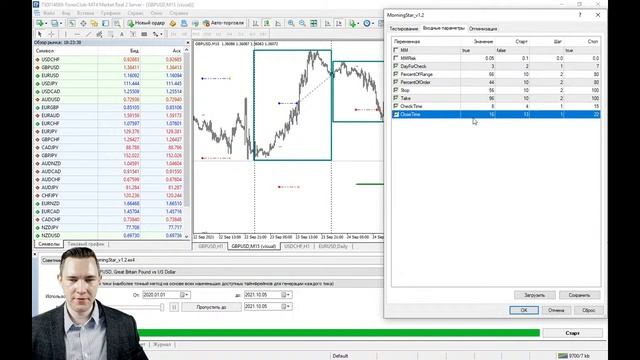Select the Trendline drawing tool
The width and height of the screenshot is (640, 360).
pos(88,34)
